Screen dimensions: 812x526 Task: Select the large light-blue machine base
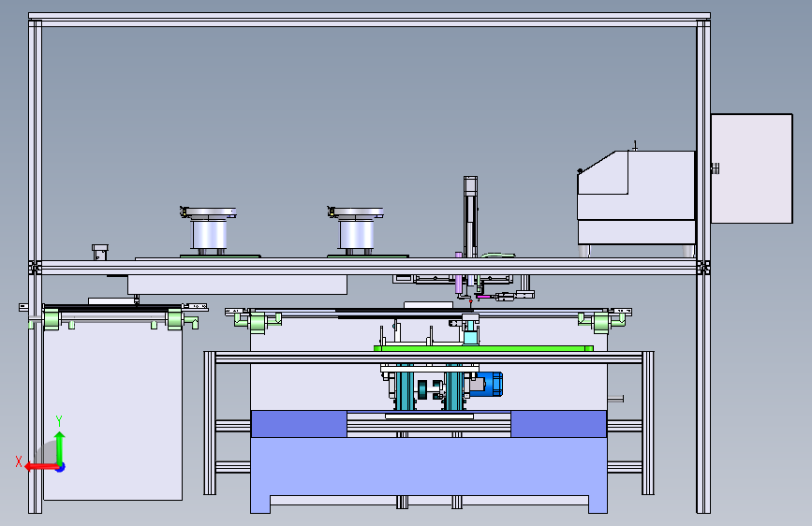pos(428,466)
